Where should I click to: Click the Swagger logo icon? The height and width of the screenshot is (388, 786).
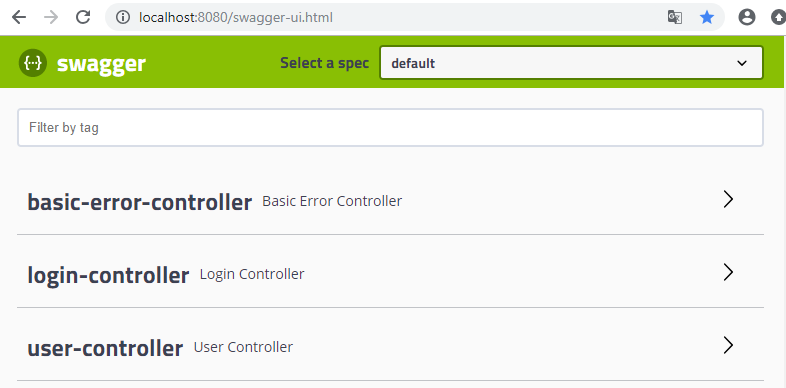pyautogui.click(x=33, y=63)
